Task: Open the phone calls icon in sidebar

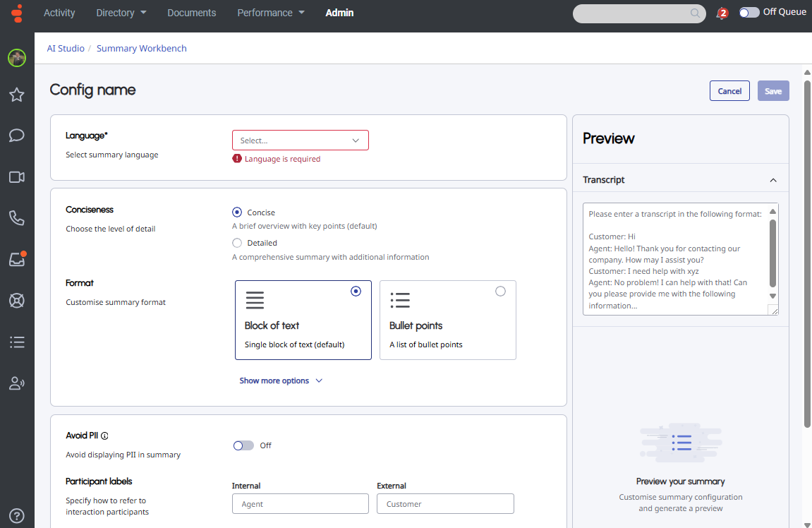Action: [17, 218]
